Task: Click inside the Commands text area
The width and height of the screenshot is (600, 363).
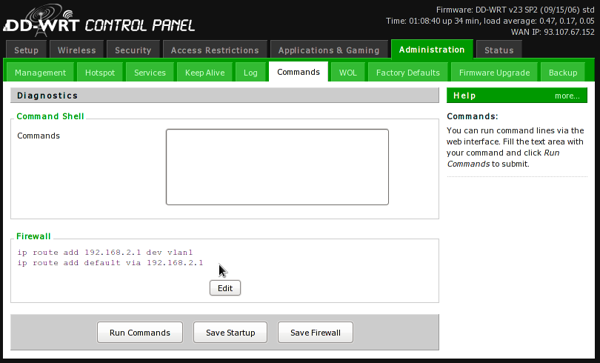Action: tap(277, 167)
